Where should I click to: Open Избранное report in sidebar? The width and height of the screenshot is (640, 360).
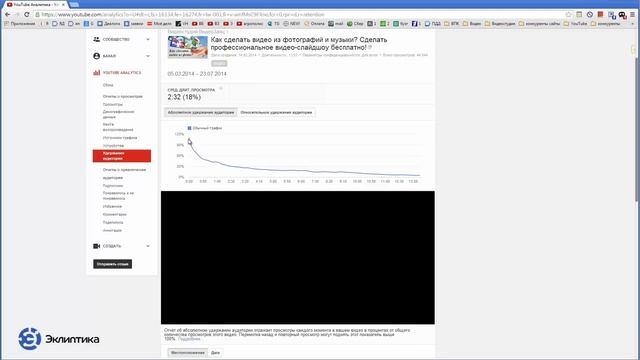(112, 207)
